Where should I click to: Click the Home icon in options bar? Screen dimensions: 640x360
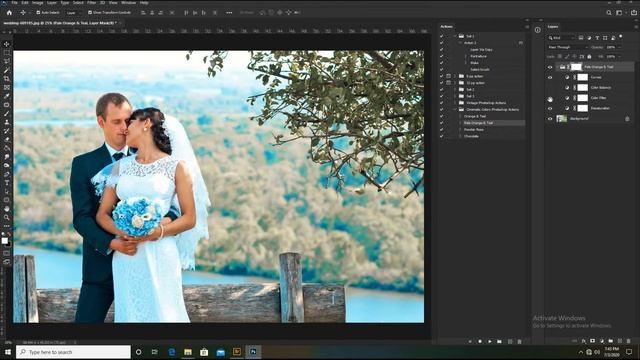(9, 13)
